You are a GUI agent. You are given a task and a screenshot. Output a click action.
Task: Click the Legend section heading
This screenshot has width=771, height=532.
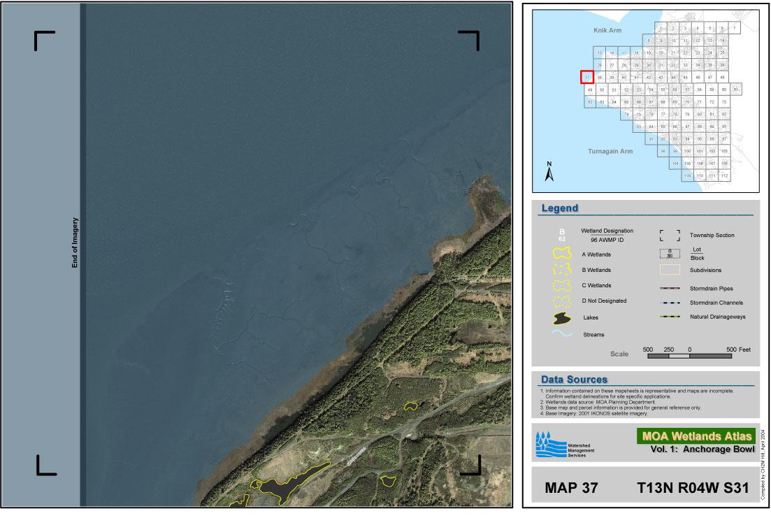pyautogui.click(x=559, y=208)
